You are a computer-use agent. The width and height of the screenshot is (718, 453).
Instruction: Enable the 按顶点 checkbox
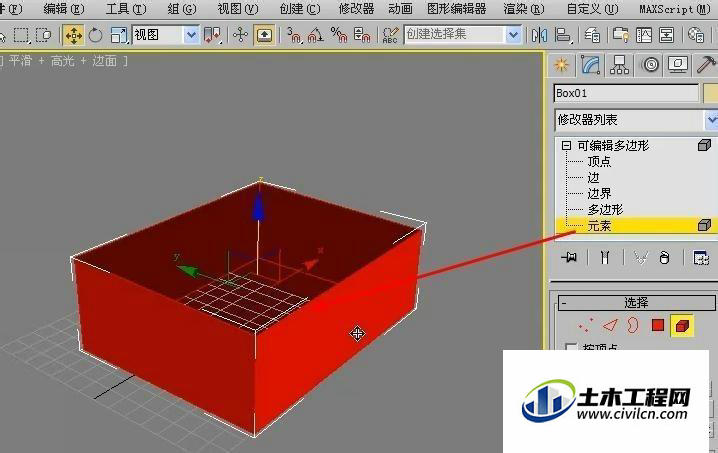tap(571, 348)
